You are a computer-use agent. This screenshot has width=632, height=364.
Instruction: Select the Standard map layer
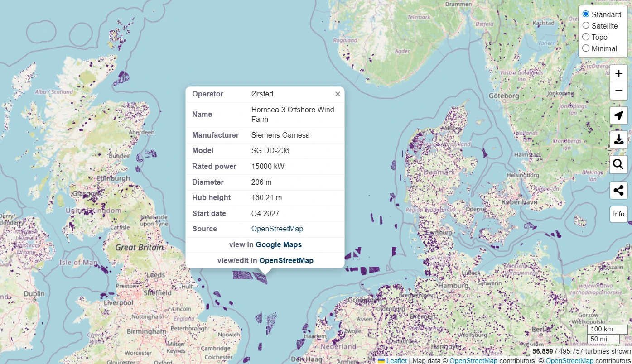point(586,14)
